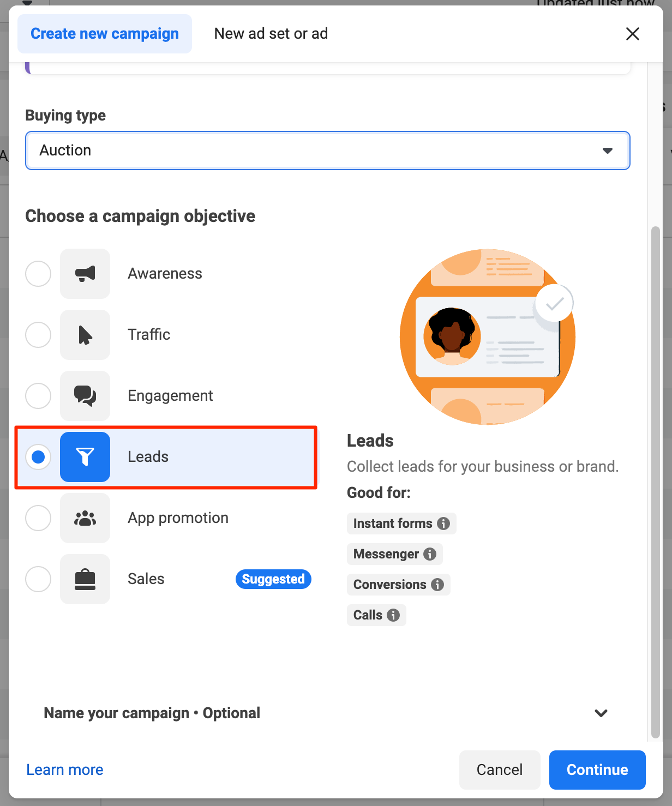Click the Sales briefcase icon

[85, 579]
